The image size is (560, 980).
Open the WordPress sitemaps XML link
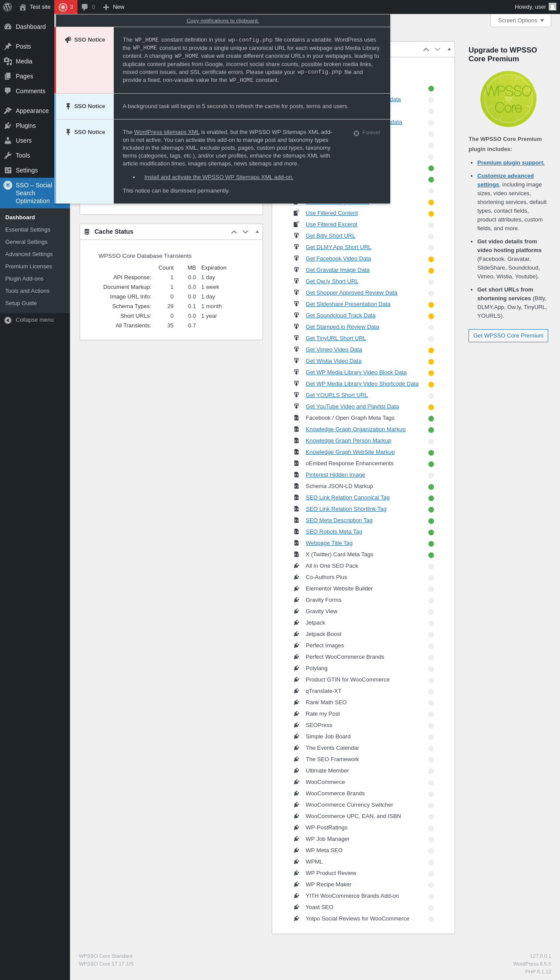167,132
